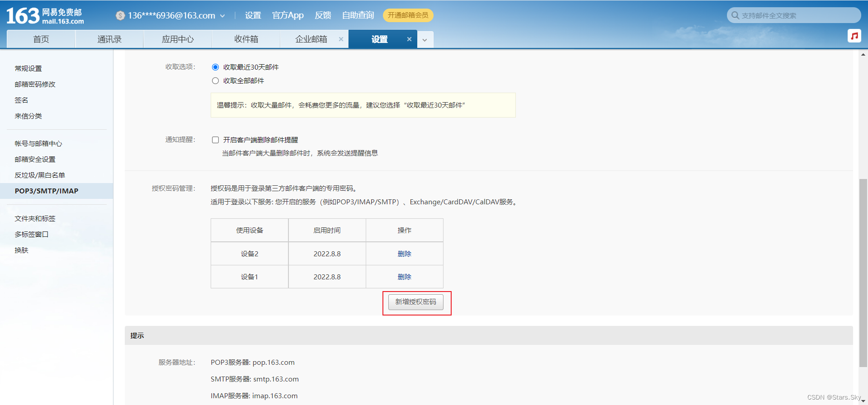Screen dimensions: 868x405
Task: Delete authorization for 设备2
Action: [404, 254]
